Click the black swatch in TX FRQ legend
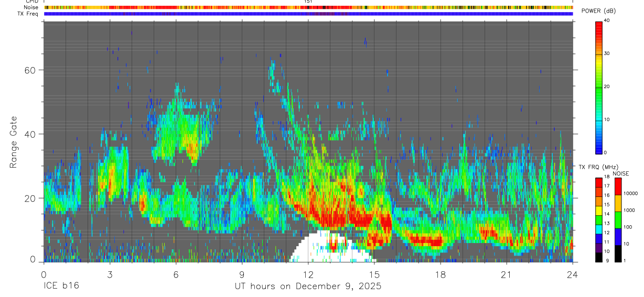This screenshot has width=644, height=297. click(x=598, y=256)
